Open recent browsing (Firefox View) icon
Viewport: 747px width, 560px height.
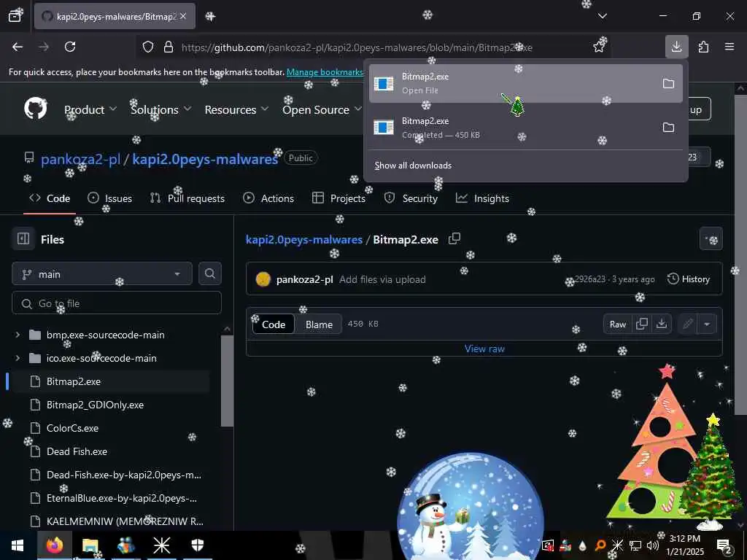pos(15,16)
